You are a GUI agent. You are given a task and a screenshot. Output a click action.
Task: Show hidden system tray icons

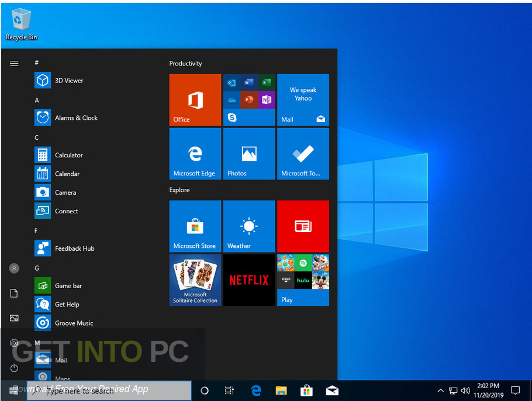(x=440, y=390)
